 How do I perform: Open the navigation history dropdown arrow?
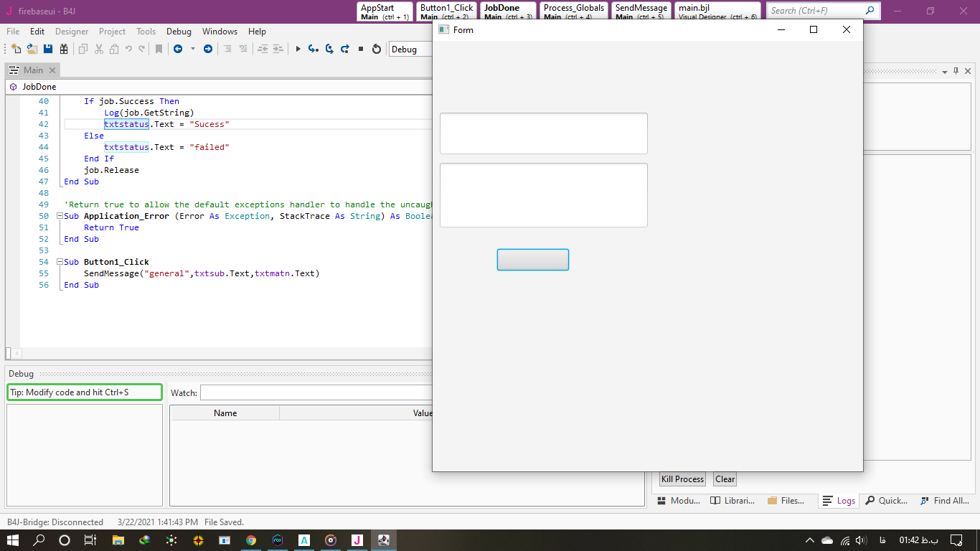(192, 49)
